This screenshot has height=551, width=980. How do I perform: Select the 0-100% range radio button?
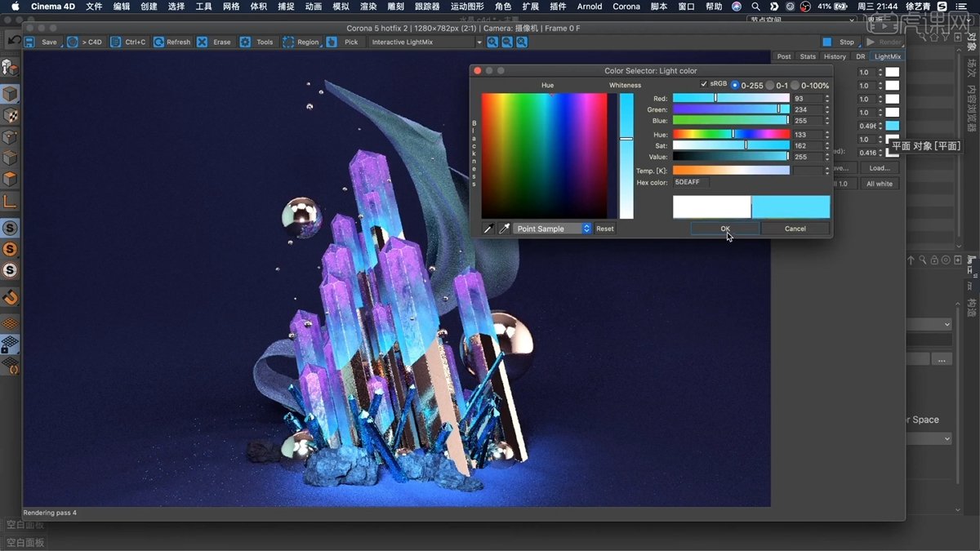(795, 85)
